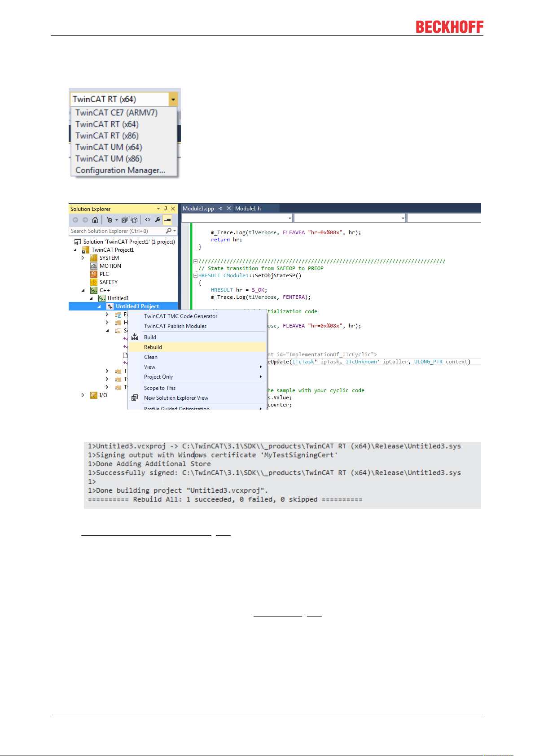The image size is (535, 756).
Task: Click New Solution Explorer View icon
Action: tap(135, 398)
